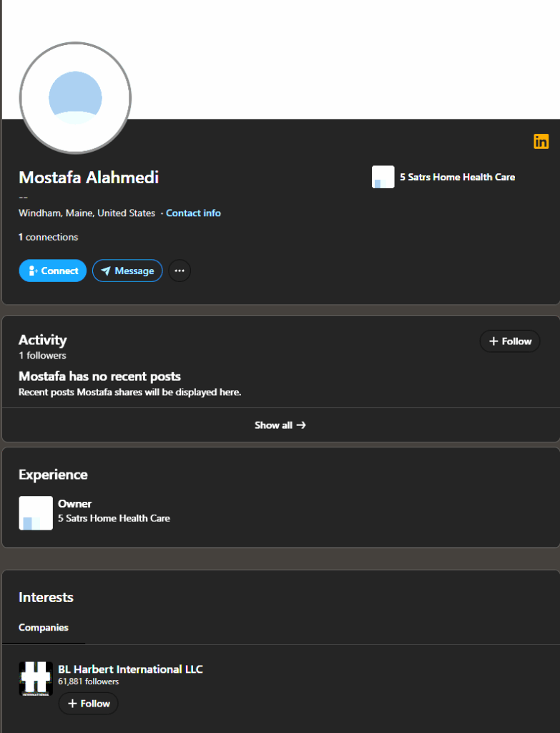Click the company logo in Experience section
Image resolution: width=560 pixels, height=733 pixels.
[x=36, y=513]
